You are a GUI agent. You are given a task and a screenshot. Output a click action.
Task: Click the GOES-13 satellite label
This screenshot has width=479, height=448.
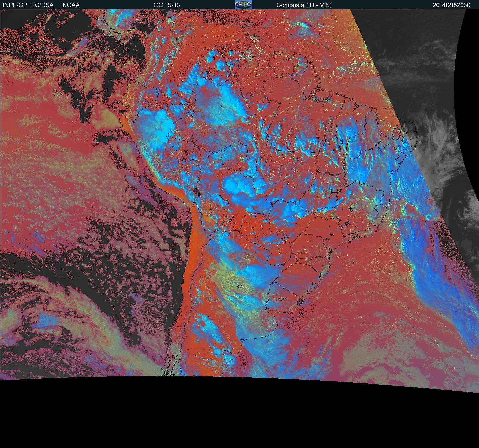(x=166, y=5)
